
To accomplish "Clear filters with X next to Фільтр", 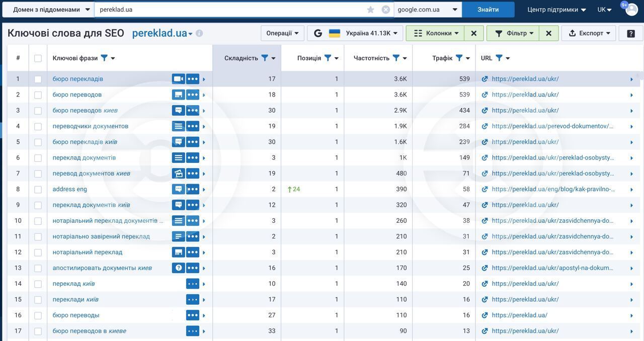I will [548, 33].
